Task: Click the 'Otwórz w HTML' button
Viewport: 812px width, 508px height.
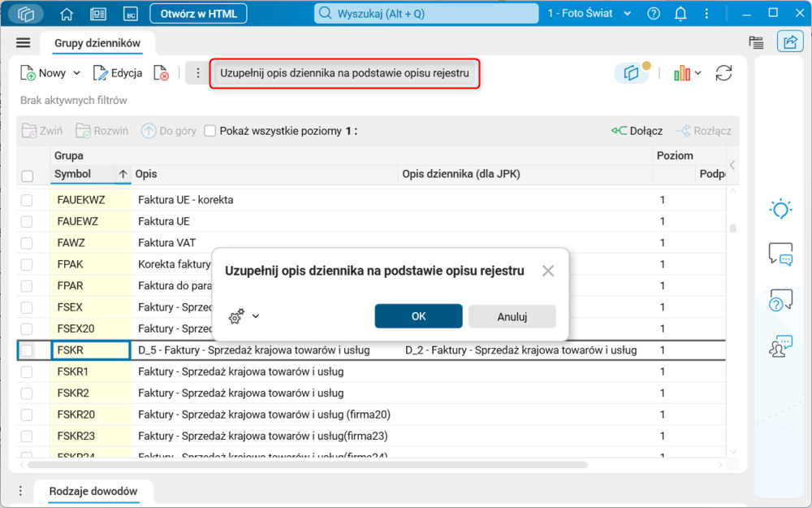Action: (198, 14)
